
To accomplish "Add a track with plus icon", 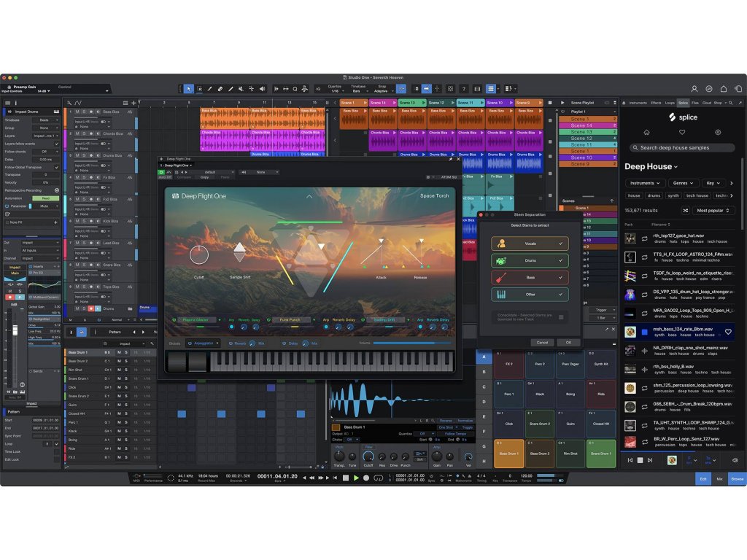I will pos(133,103).
